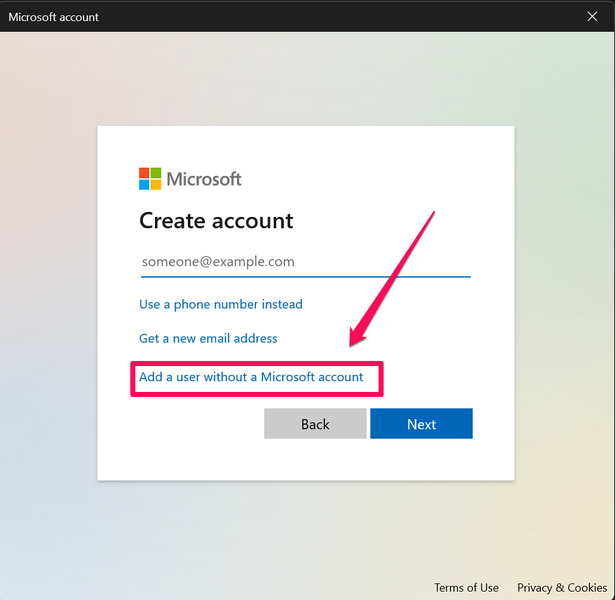
Task: Click the tail end of pink arrow
Action: [433, 213]
